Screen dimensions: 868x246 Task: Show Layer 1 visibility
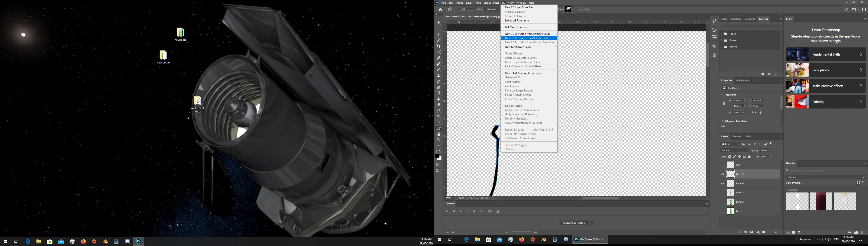pos(722,211)
